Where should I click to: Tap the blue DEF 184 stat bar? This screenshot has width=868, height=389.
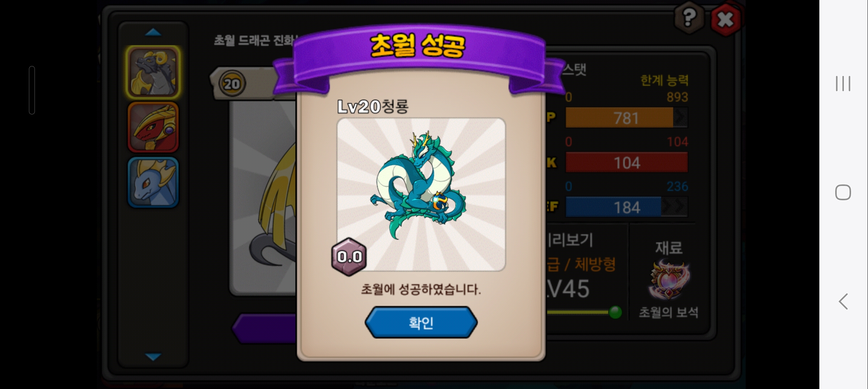626,207
